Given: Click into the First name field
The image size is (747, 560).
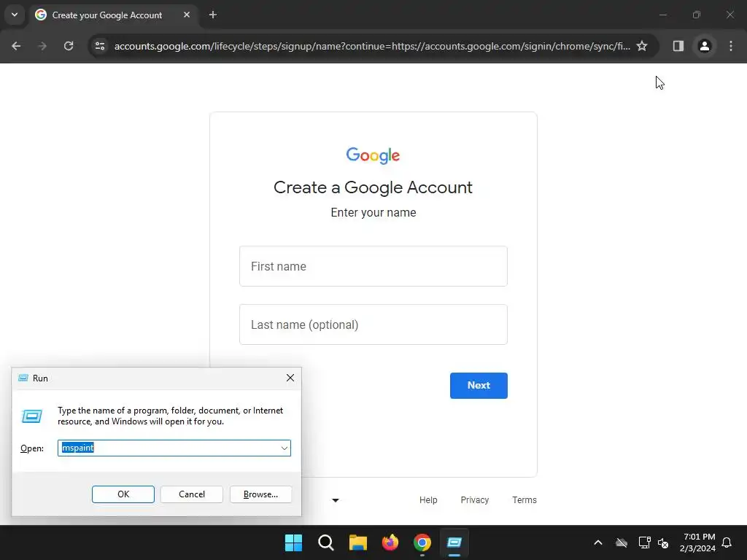Looking at the screenshot, I should point(373,266).
